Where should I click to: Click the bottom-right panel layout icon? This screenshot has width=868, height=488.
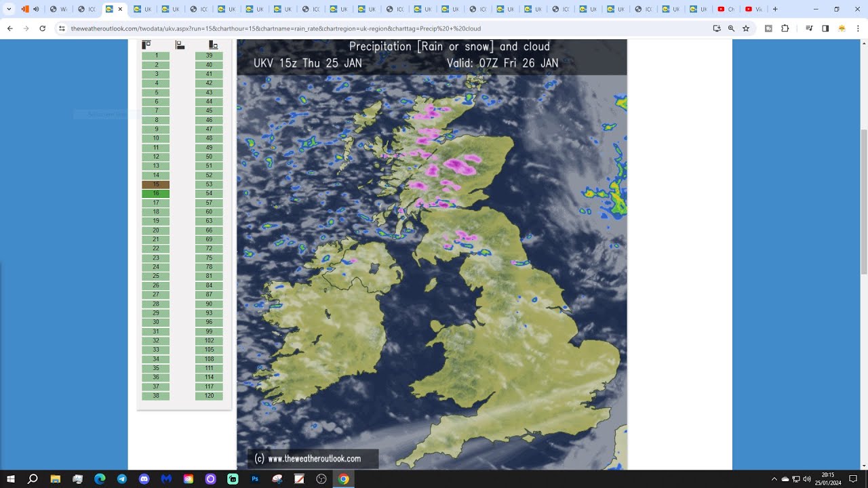213,45
